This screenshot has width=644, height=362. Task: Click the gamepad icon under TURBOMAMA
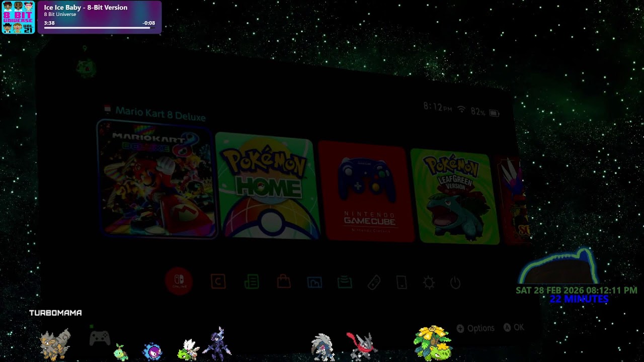point(100,338)
